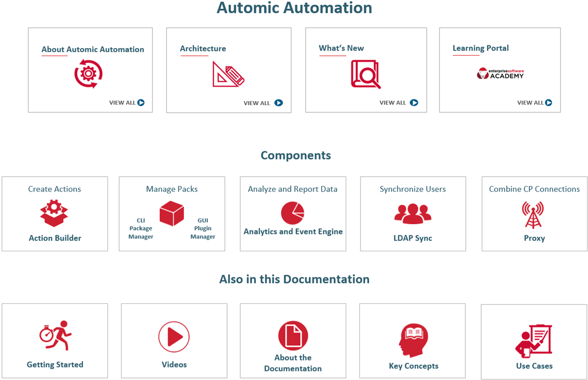Click VIEW ALL in the Architecture card
Image resolution: width=588 pixels, height=380 pixels.
[263, 103]
